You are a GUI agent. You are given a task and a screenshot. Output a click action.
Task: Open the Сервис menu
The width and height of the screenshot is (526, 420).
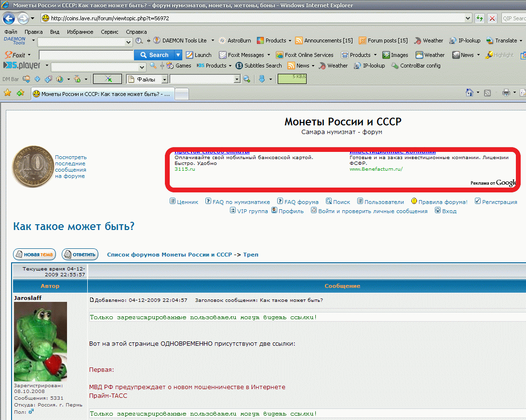click(110, 32)
